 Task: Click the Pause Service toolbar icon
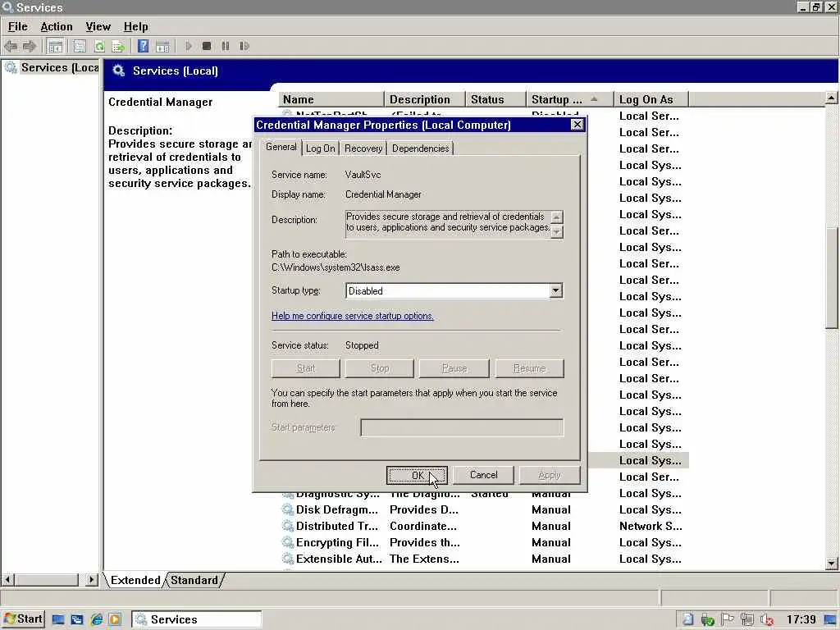pyautogui.click(x=226, y=46)
